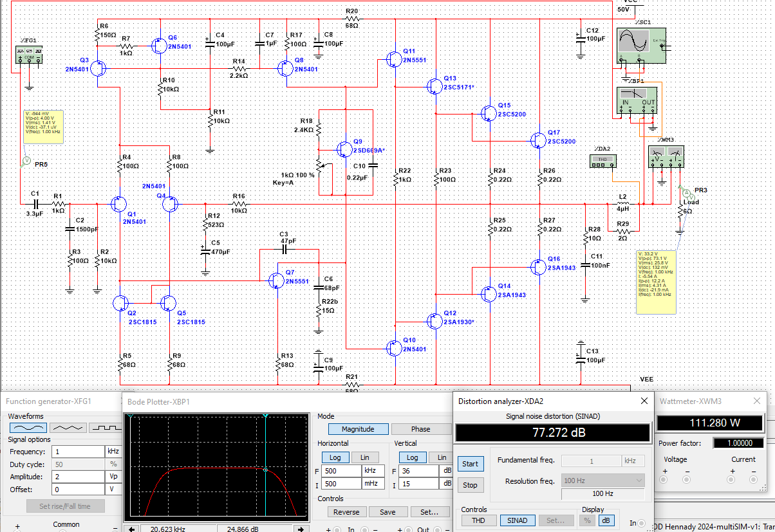Image resolution: width=775 pixels, height=532 pixels.
Task: Open Bode plotter Set... dialog
Action: click(x=429, y=512)
